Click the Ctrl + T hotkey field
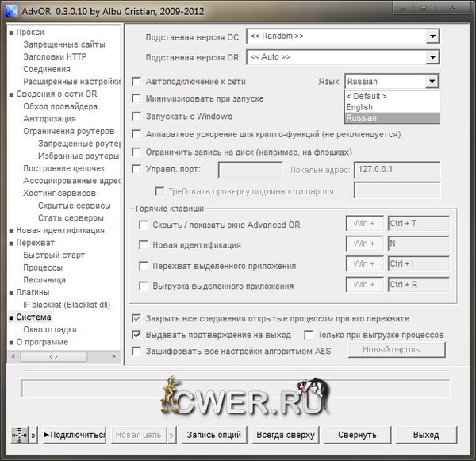 pos(419,224)
